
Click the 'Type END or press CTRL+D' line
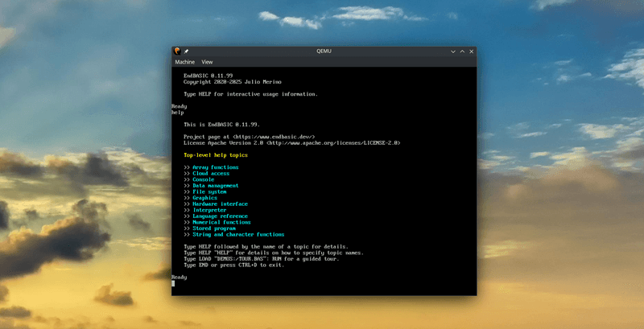coord(234,265)
